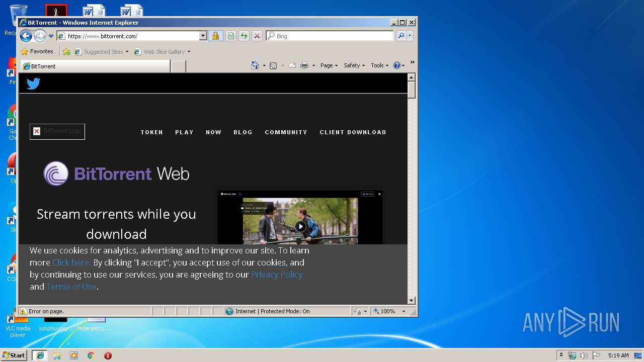Viewport: 644px width, 362px height.
Task: Click the scrollbar down arrow
Action: [411, 301]
